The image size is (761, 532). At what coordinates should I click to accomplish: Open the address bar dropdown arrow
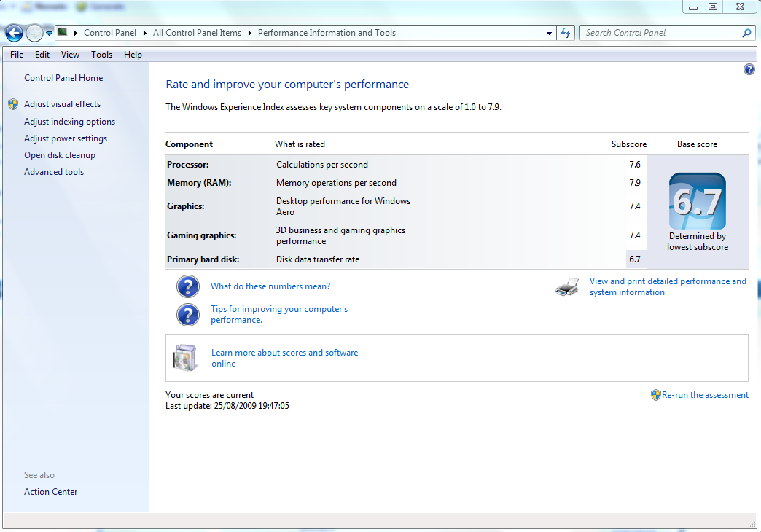tap(549, 33)
